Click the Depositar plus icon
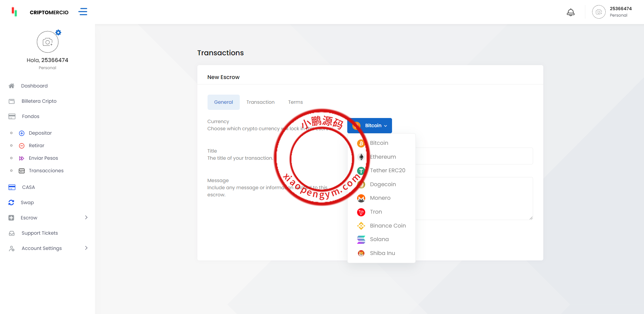Image resolution: width=644 pixels, height=314 pixels. [22, 133]
